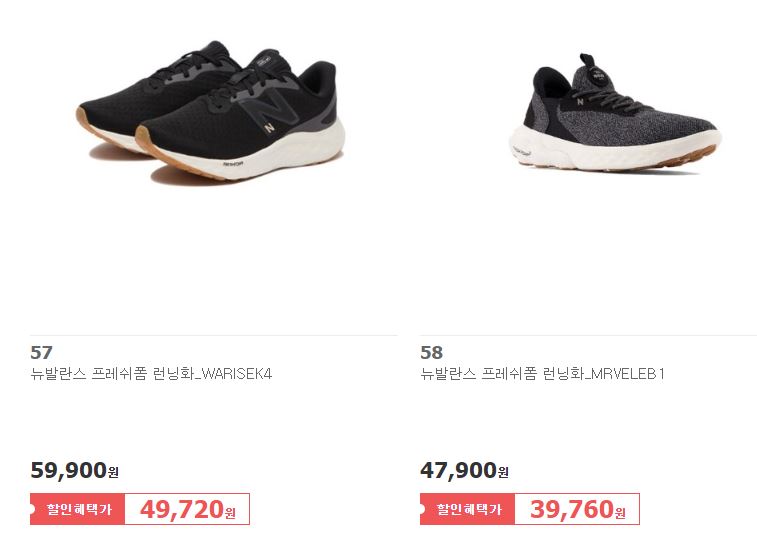Screen dimensions: 757x536
Task: Click the original price 59,900원
Action: (x=74, y=470)
